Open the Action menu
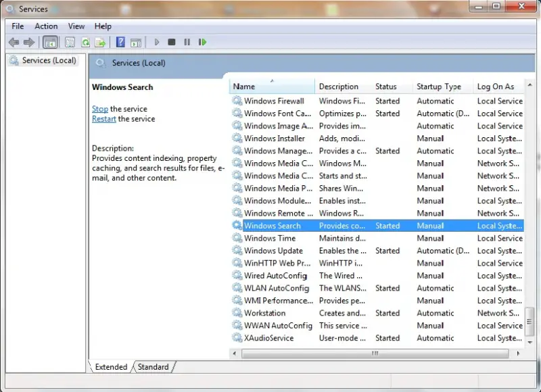This screenshot has width=541, height=392. coord(46,26)
